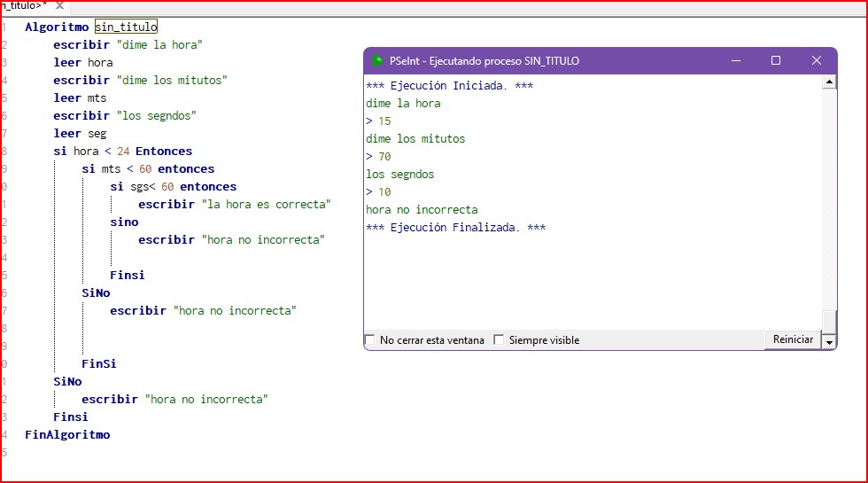Screen dimensions: 868x483
Task: Click the green PSeInt icon in title bar
Action: coord(377,61)
